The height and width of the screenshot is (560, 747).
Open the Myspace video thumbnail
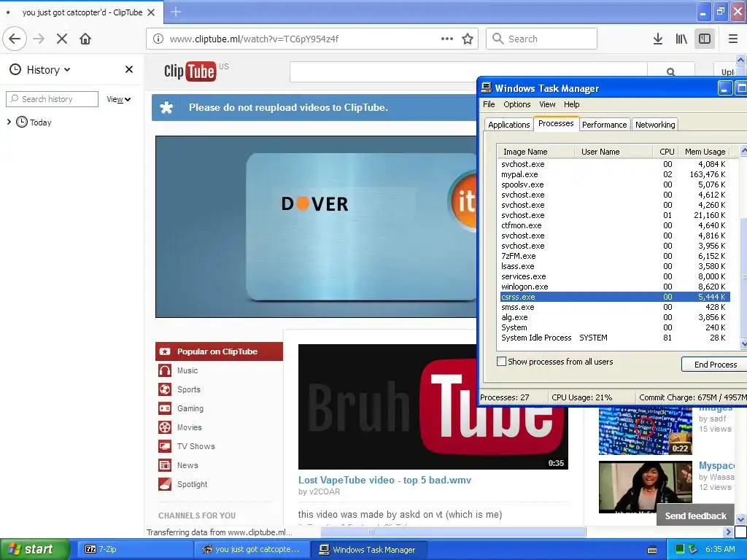coord(645,486)
